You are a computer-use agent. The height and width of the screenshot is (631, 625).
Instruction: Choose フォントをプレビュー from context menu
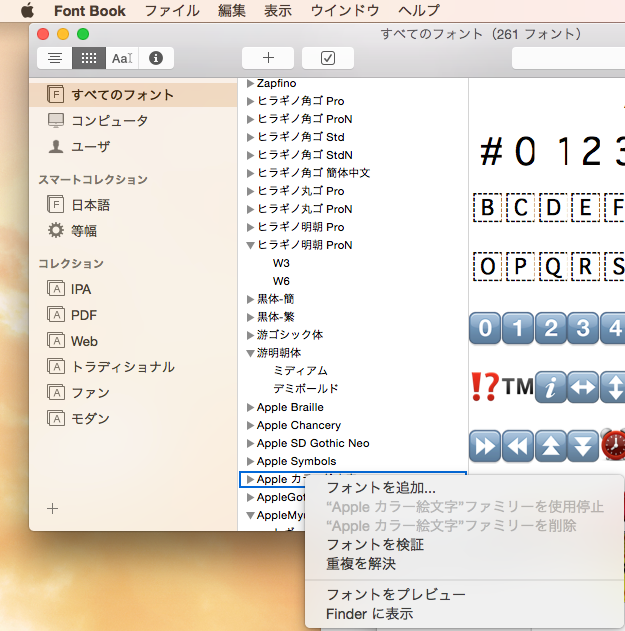pos(464,595)
